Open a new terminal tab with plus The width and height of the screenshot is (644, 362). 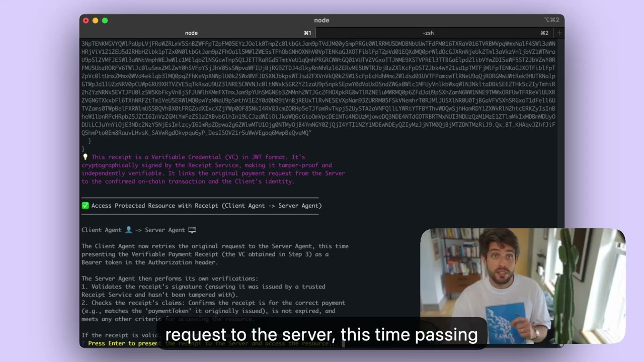click(x=559, y=33)
